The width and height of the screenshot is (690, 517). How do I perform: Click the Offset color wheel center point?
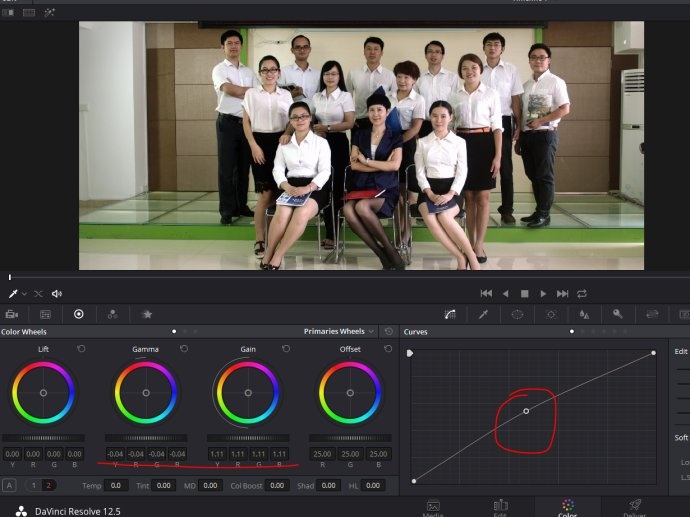pyautogui.click(x=350, y=393)
